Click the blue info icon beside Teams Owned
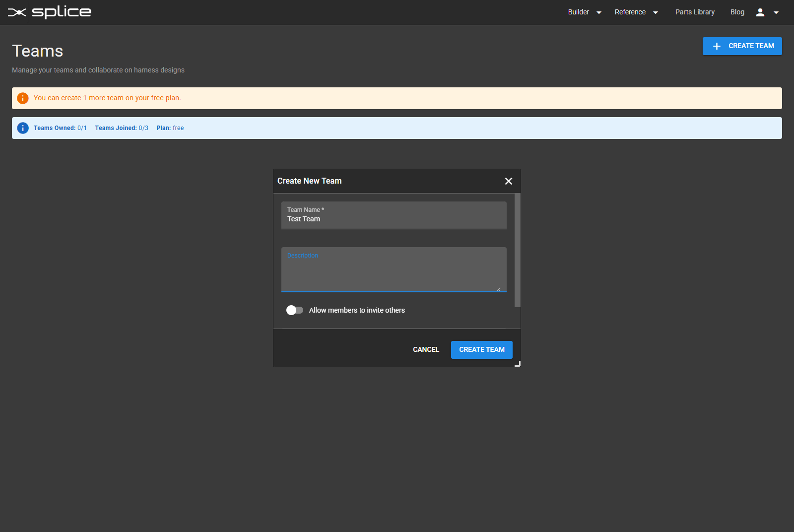Viewport: 794px width, 532px height. [23, 128]
